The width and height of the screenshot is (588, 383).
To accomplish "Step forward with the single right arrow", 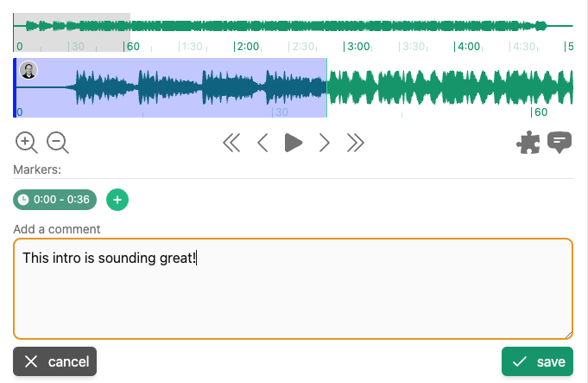I will [325, 143].
